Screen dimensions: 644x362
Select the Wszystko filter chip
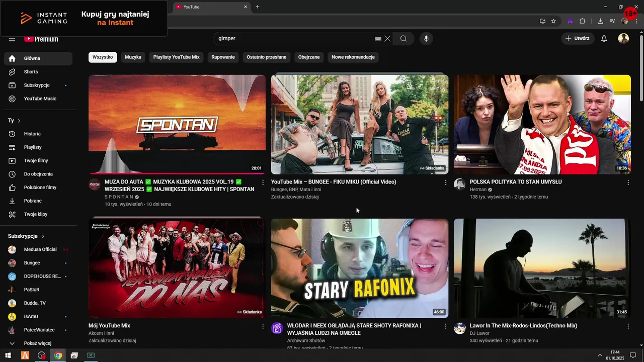103,57
